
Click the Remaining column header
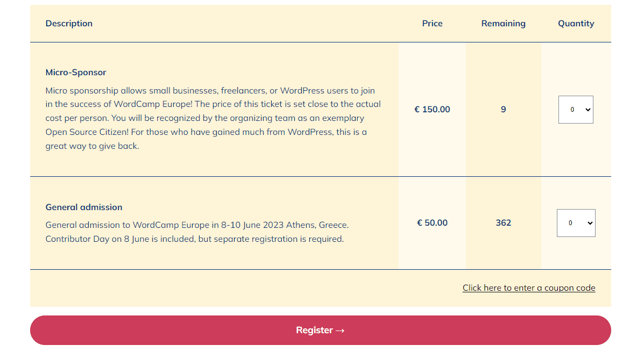coord(503,24)
